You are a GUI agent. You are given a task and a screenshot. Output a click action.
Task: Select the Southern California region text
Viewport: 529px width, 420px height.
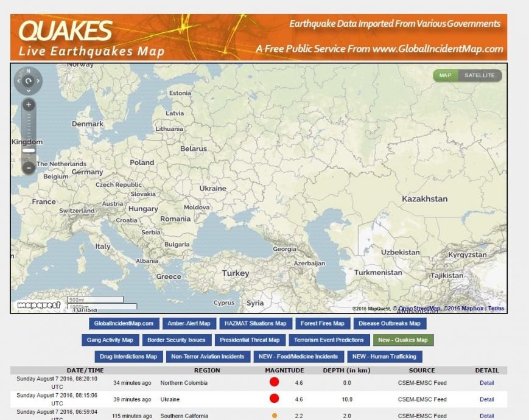click(184, 416)
